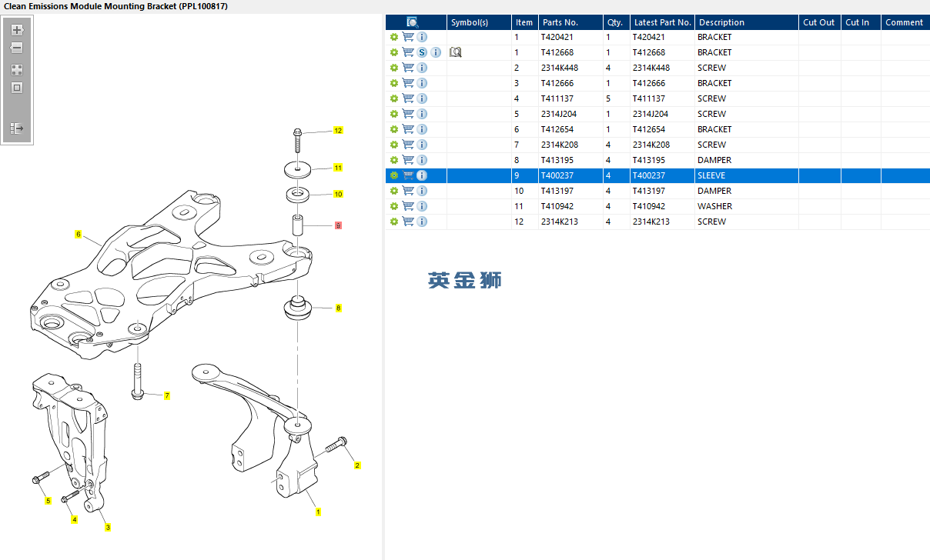Select callout 6 in the diagram
The image size is (930, 560).
pyautogui.click(x=79, y=234)
